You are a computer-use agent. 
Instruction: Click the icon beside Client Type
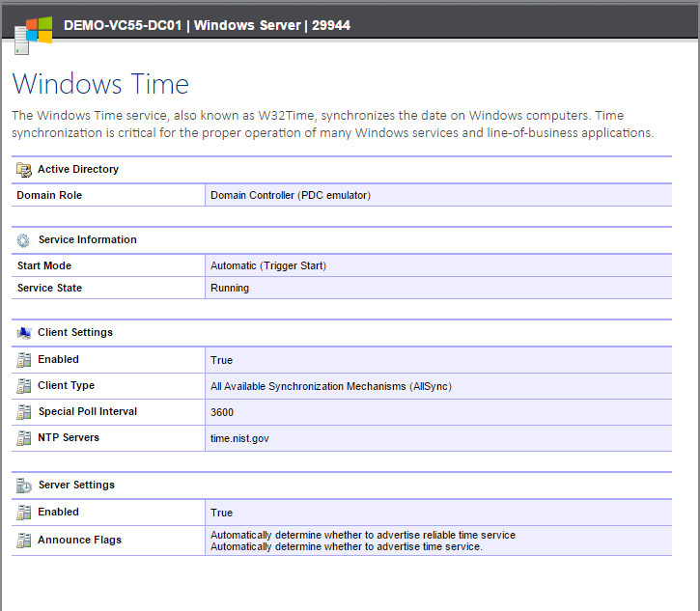point(24,386)
